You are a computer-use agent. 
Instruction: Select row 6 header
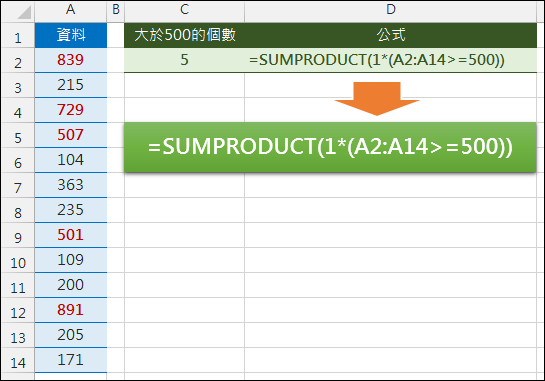18,161
